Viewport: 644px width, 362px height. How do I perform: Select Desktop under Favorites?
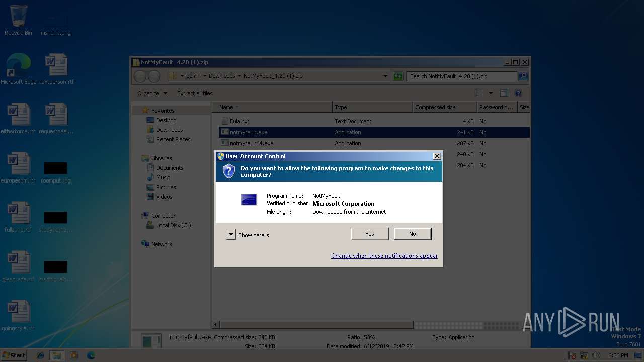[166, 120]
